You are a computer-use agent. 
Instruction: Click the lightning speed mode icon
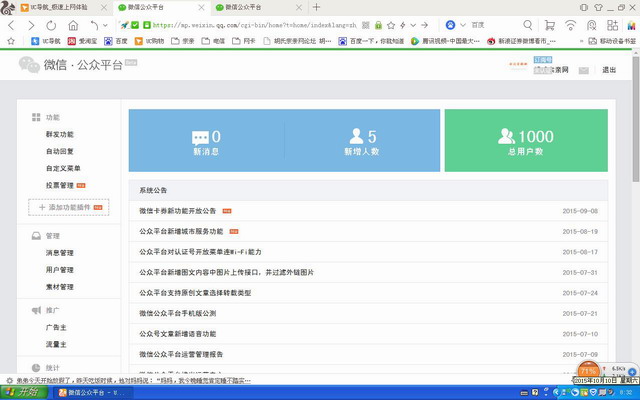(403, 25)
